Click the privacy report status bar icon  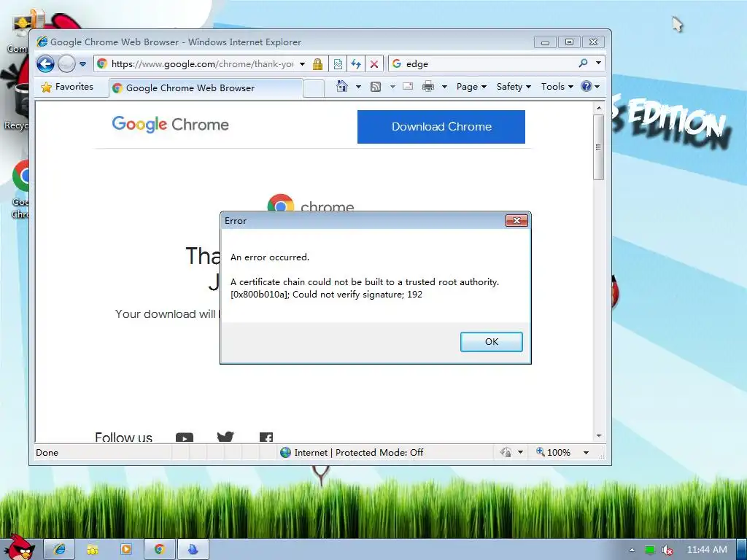[506, 452]
